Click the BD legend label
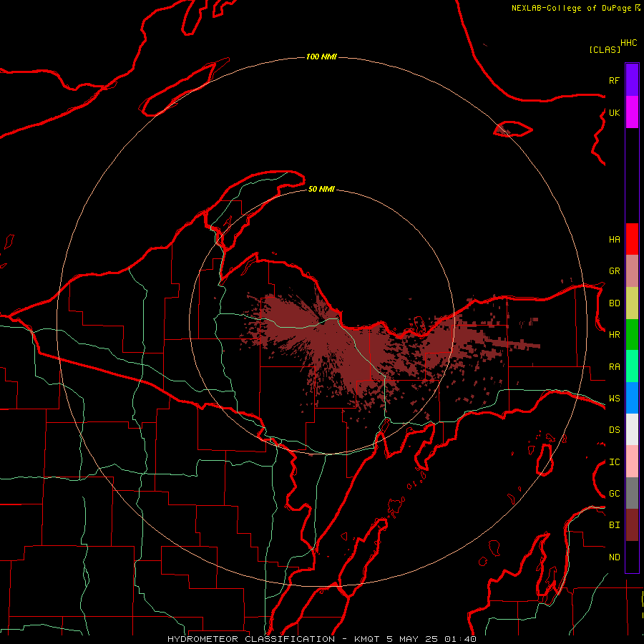The image size is (644, 644). pyautogui.click(x=614, y=303)
